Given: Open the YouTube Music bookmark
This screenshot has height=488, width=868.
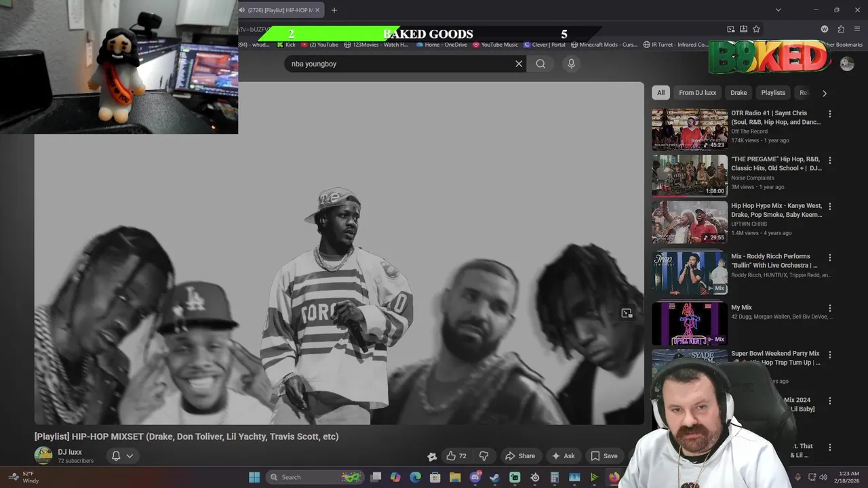Looking at the screenshot, I should [495, 45].
